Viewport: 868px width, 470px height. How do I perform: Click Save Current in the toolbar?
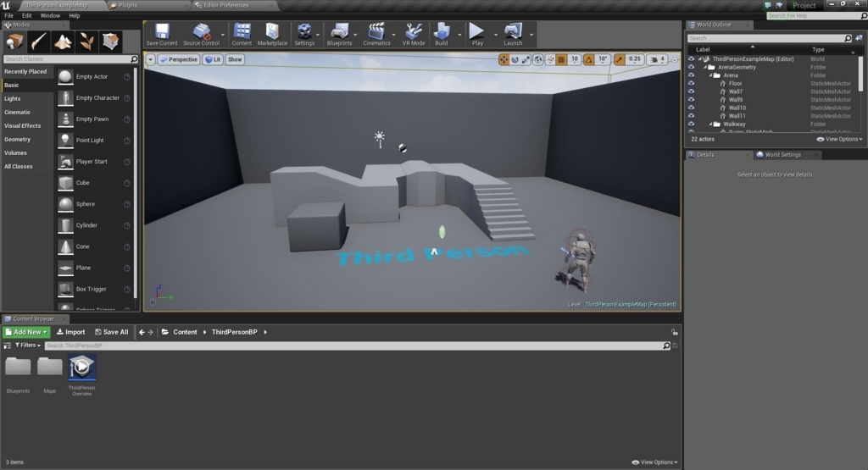(162, 34)
